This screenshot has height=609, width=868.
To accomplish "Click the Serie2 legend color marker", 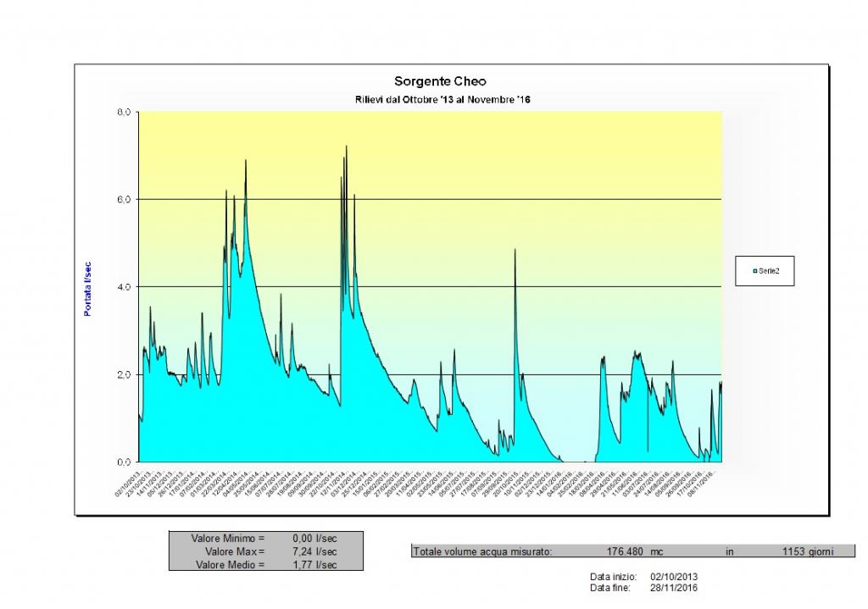I will coord(754,271).
